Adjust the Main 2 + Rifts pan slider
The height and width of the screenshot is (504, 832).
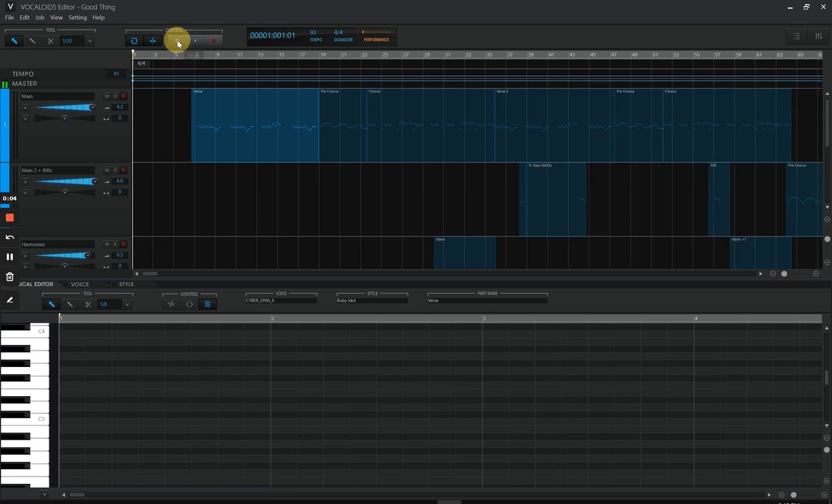coord(65,192)
